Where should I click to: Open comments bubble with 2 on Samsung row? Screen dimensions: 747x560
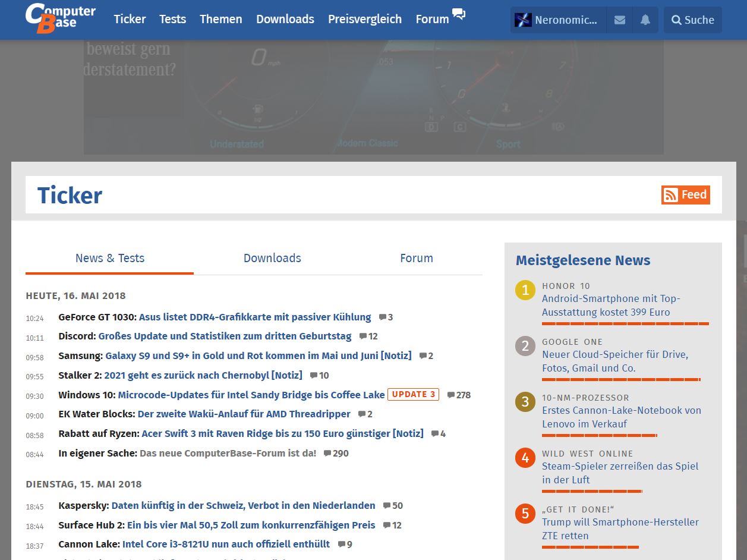tap(426, 356)
